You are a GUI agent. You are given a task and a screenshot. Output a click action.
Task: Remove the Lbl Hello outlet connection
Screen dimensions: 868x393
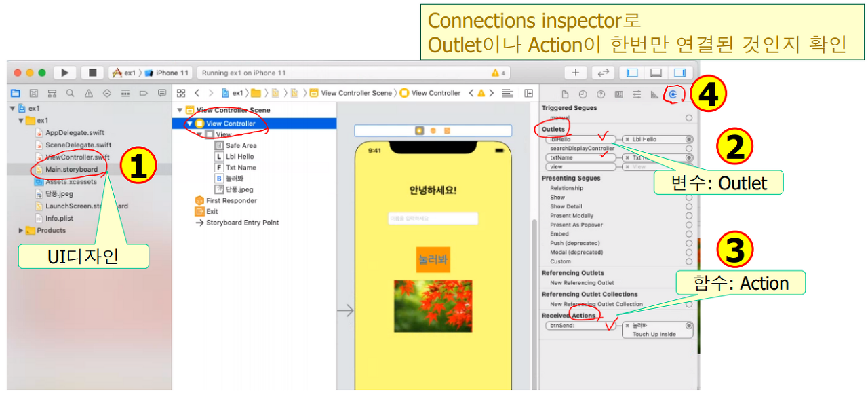pyautogui.click(x=627, y=139)
